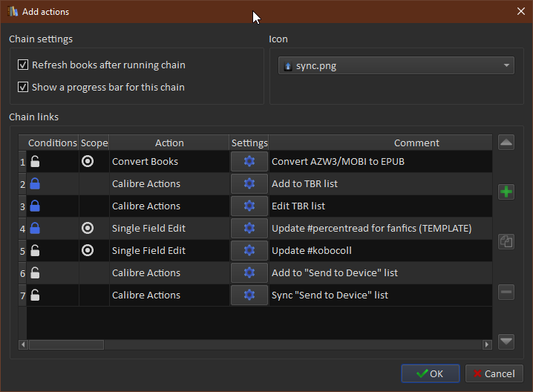Move selected link up with arrow
Image resolution: width=533 pixels, height=392 pixels.
coord(506,143)
